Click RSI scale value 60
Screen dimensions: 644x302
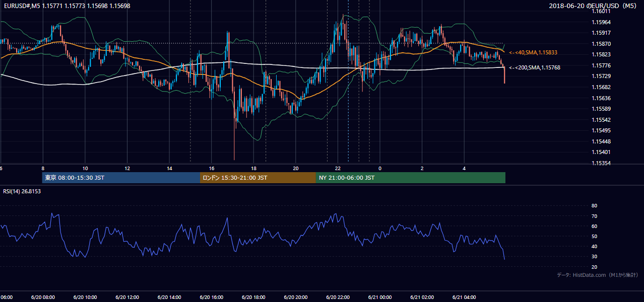tap(594, 226)
